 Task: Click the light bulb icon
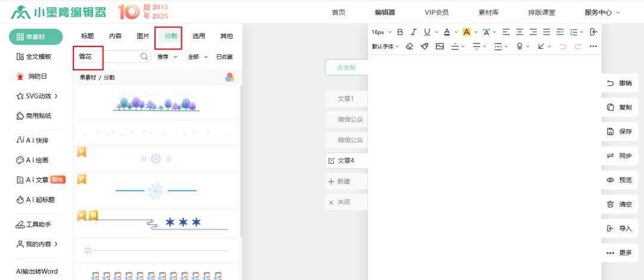[519, 46]
